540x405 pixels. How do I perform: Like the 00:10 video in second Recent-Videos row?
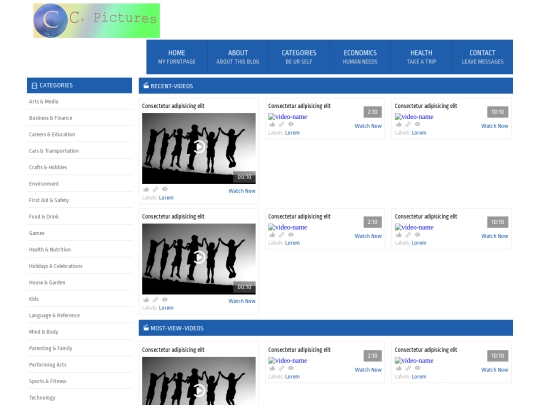coord(146,300)
